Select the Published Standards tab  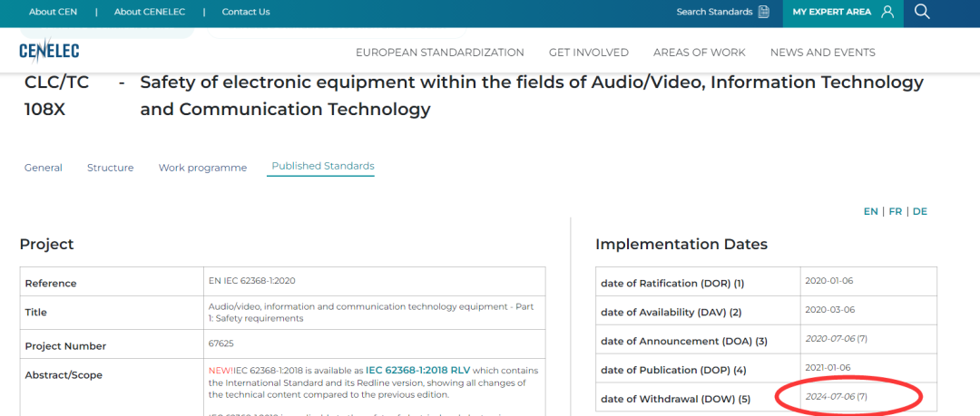323,166
